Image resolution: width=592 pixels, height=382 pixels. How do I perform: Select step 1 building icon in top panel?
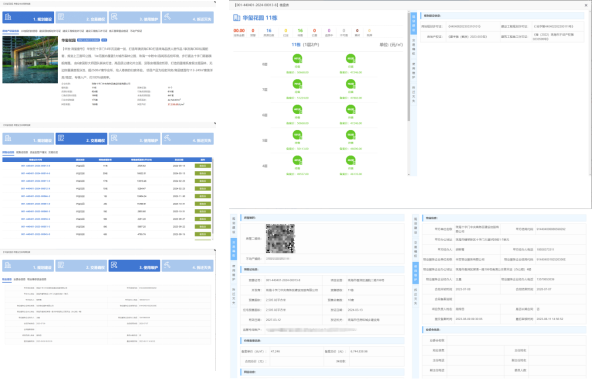tap(8, 17)
